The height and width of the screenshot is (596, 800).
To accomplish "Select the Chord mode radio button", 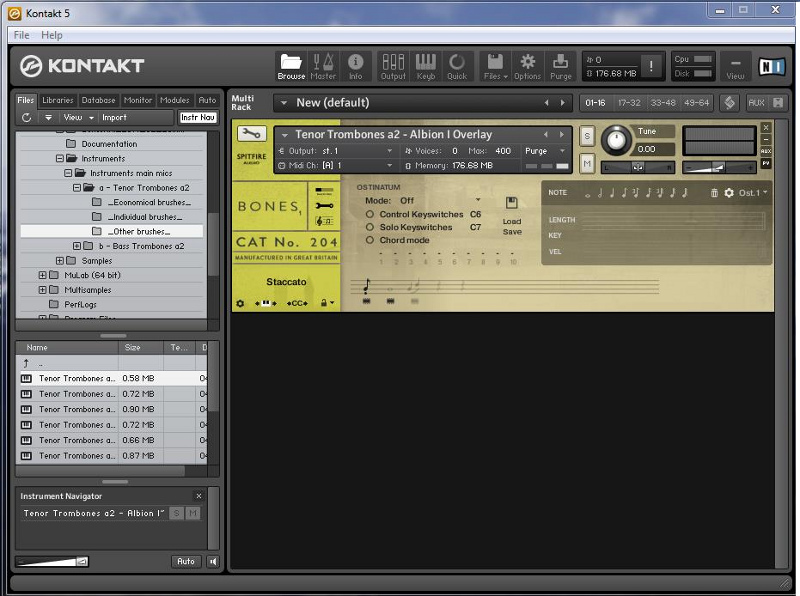I will [369, 240].
